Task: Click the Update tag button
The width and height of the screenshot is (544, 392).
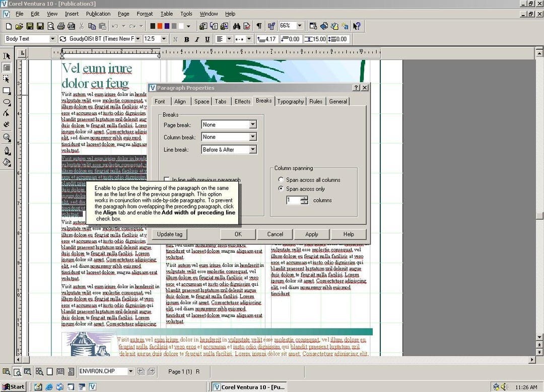Action: 170,234
